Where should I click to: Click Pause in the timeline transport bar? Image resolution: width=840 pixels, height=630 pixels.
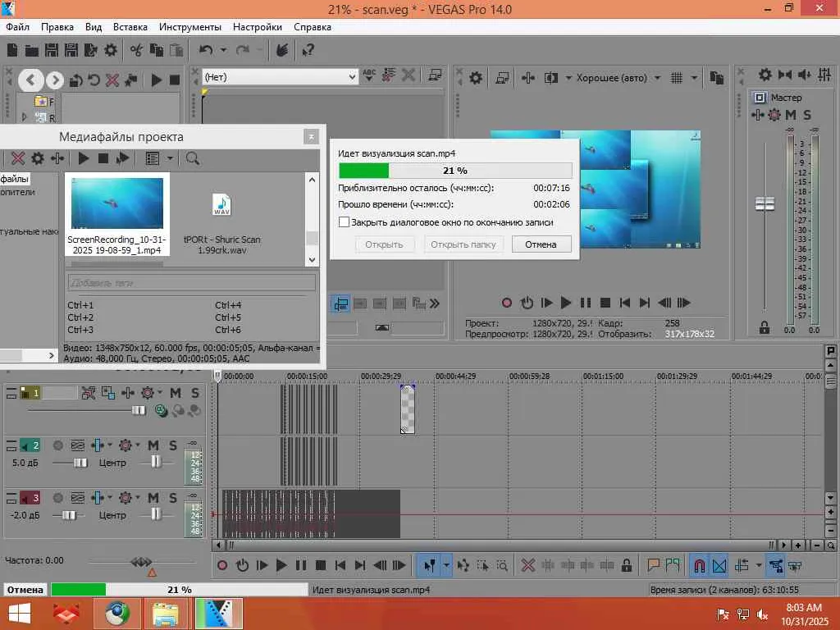point(301,565)
